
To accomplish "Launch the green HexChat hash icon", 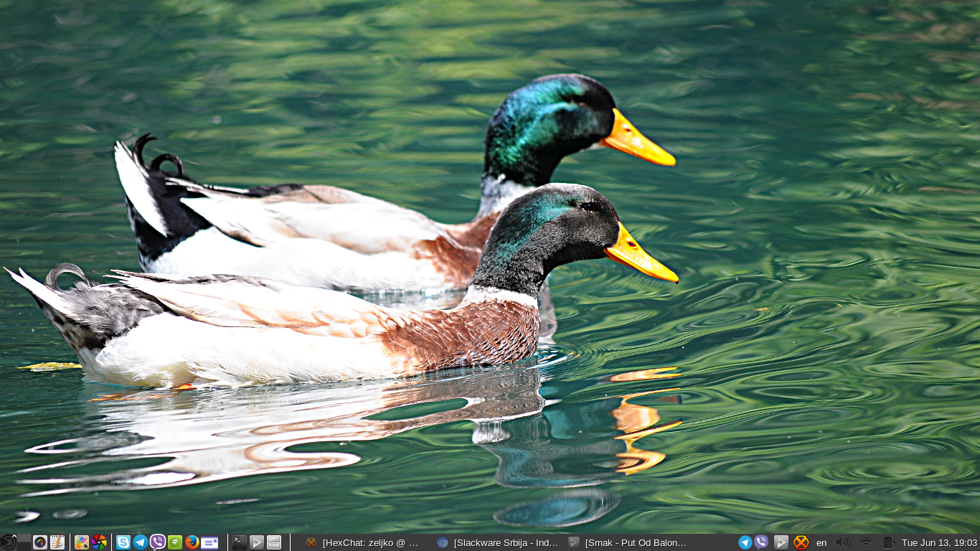I will (x=175, y=542).
